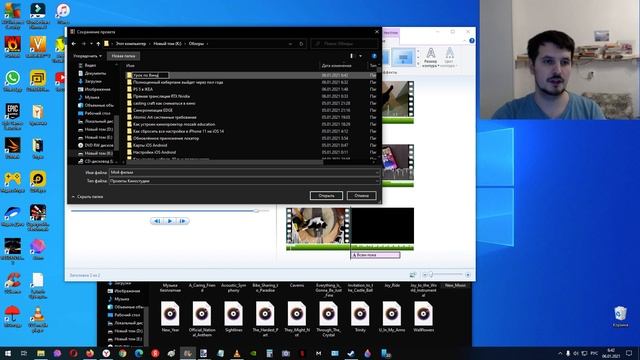Open the Sightlines audio file
The height and width of the screenshot is (360, 640).
click(233, 317)
